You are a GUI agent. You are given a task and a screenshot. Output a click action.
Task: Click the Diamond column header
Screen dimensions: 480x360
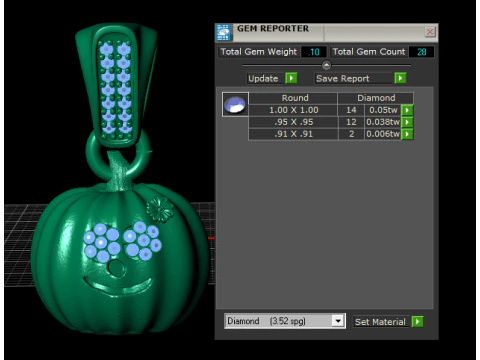(x=376, y=98)
